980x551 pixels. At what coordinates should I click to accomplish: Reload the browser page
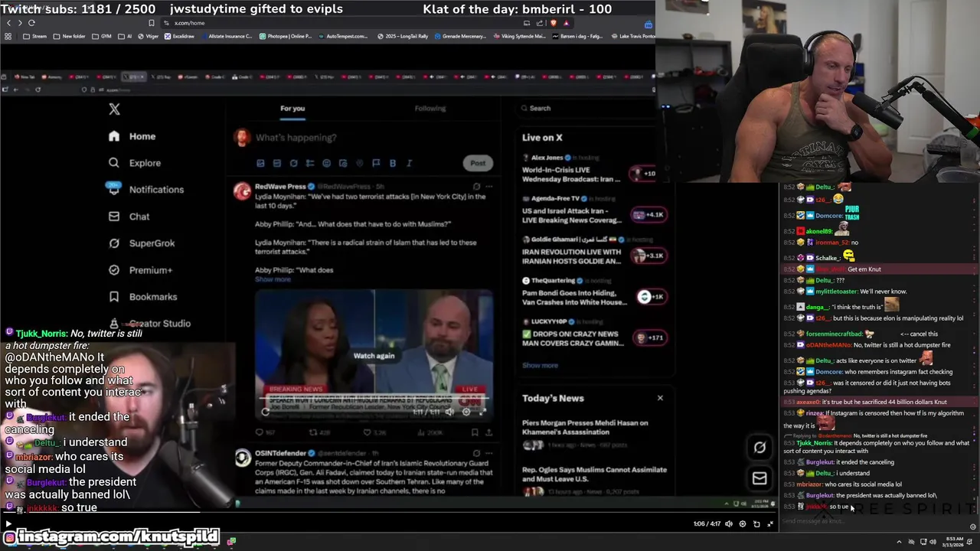coord(31,23)
